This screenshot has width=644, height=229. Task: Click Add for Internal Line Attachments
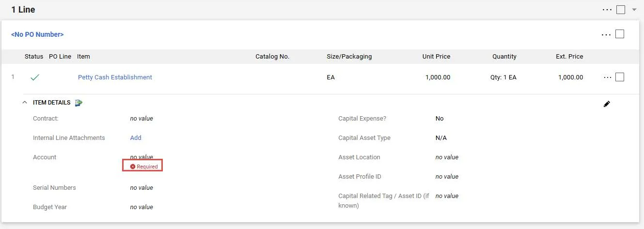(x=136, y=137)
